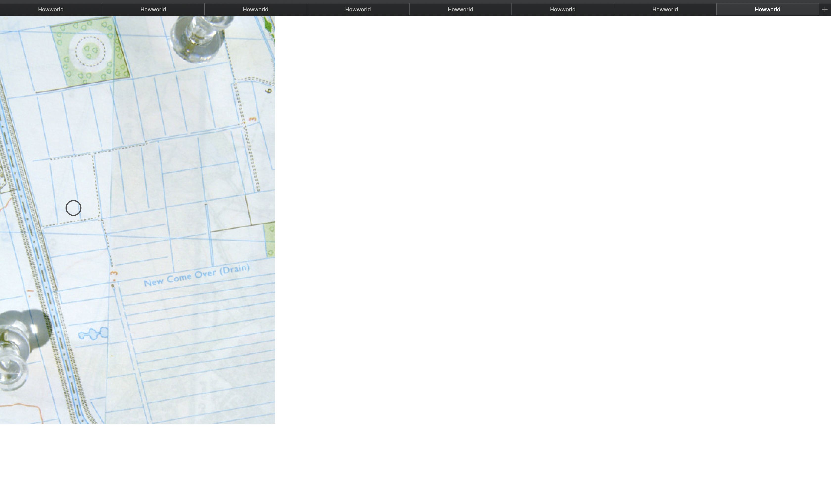The height and width of the screenshot is (504, 831).
Task: Click the active last Howworld tab
Action: 767,9
